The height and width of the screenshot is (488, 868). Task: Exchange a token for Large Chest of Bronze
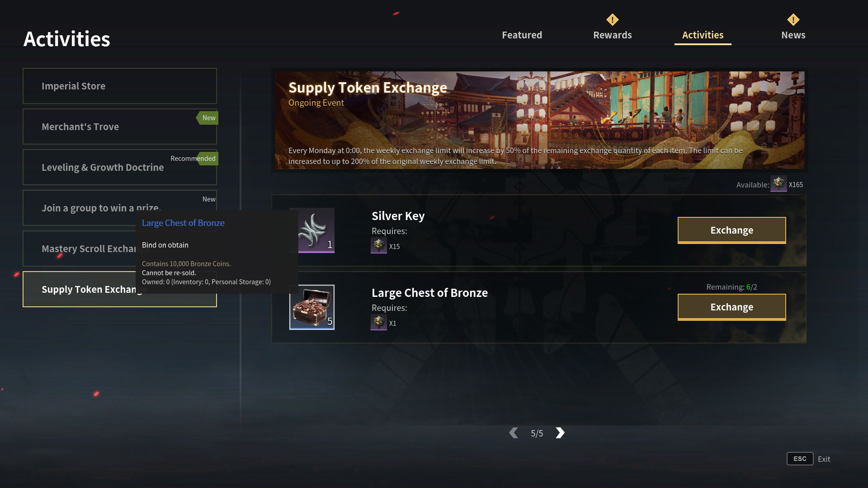point(731,307)
